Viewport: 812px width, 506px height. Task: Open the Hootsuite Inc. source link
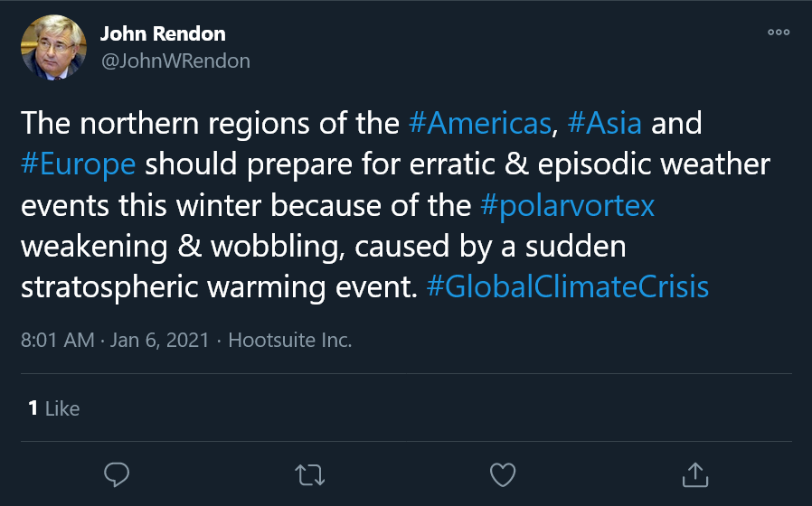pyautogui.click(x=289, y=341)
